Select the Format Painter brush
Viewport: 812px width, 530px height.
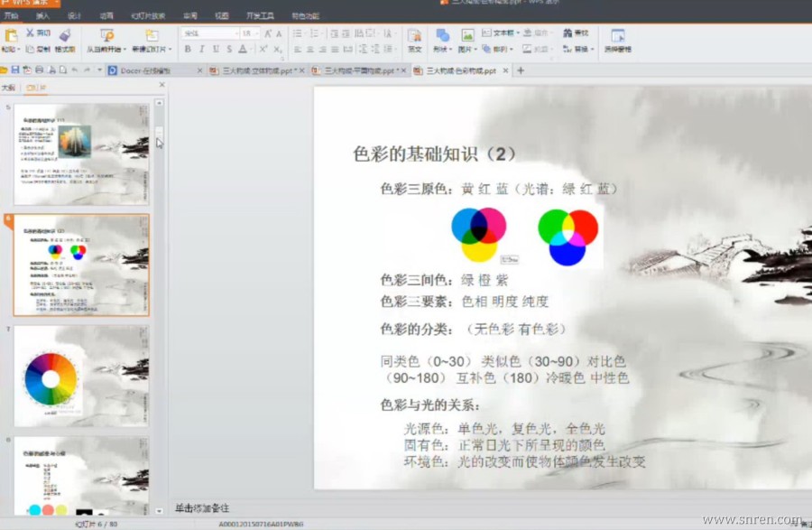(x=65, y=35)
